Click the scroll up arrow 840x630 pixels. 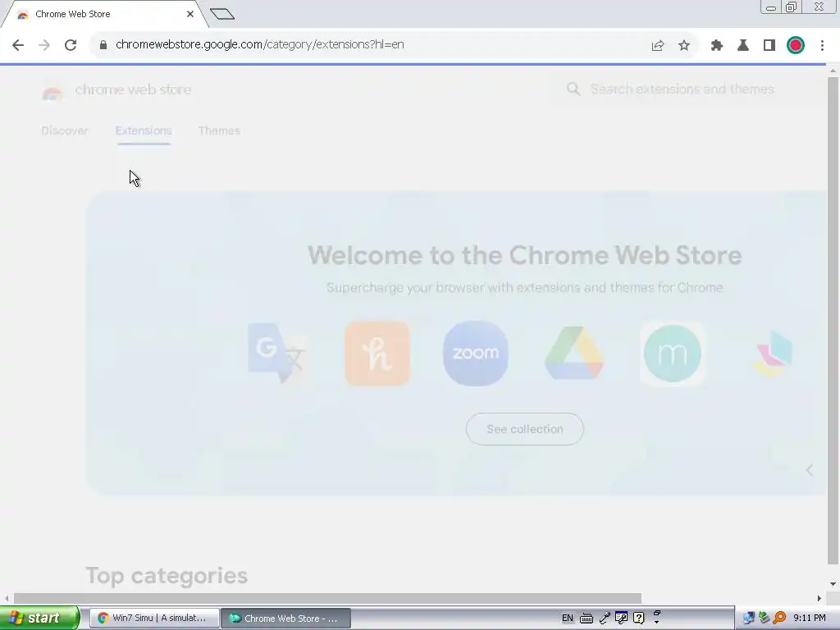tap(833, 71)
